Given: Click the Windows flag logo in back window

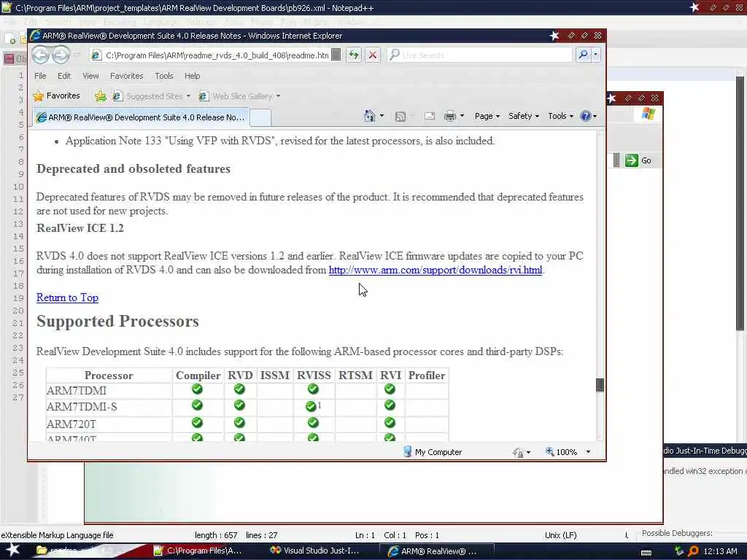Looking at the screenshot, I should point(648,113).
